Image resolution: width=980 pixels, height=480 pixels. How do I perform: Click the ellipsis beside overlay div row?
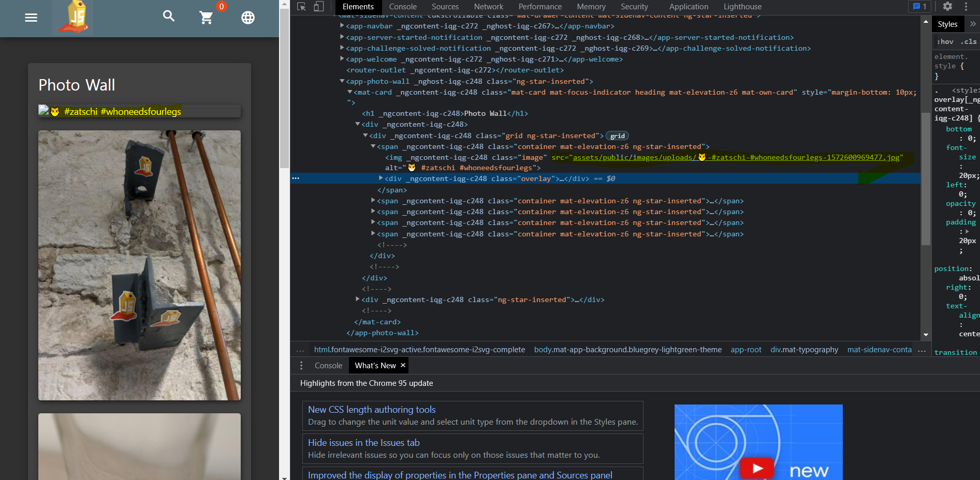pos(296,178)
